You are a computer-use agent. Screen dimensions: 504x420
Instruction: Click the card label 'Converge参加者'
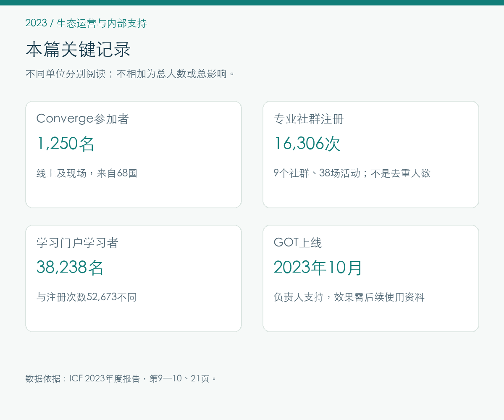[x=83, y=119]
